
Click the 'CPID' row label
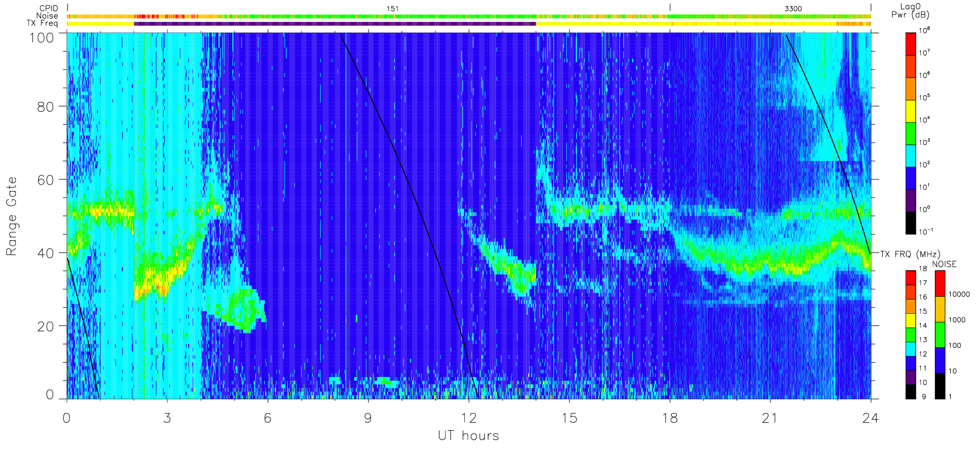pyautogui.click(x=48, y=9)
